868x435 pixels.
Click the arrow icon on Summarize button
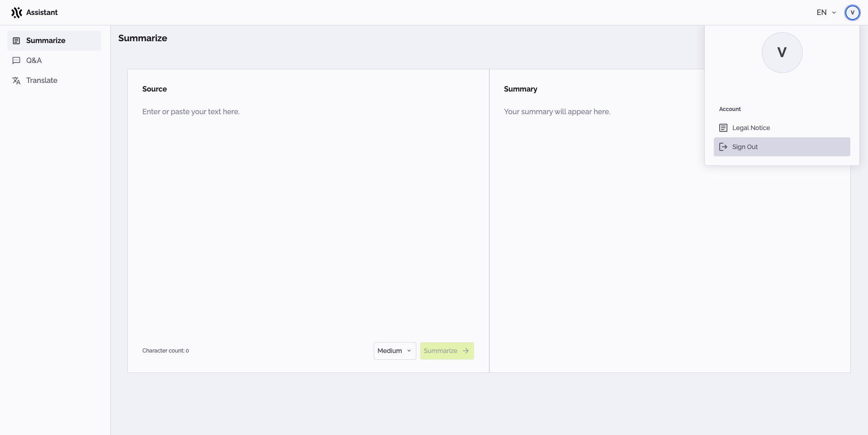466,351
